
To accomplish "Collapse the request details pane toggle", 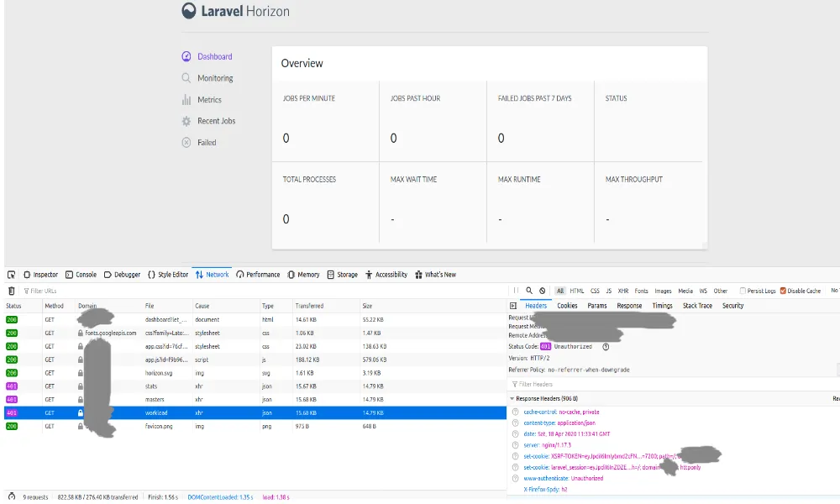I will click(x=513, y=306).
